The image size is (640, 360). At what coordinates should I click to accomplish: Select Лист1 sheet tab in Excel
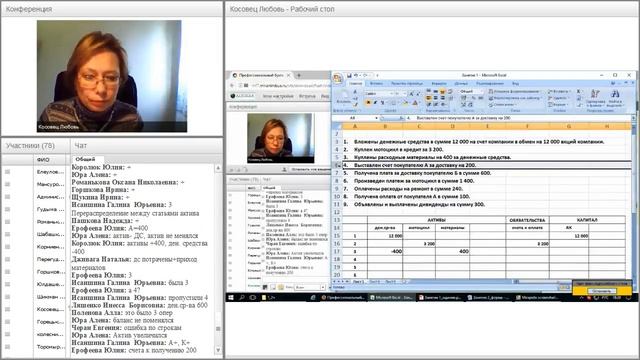[x=358, y=282]
